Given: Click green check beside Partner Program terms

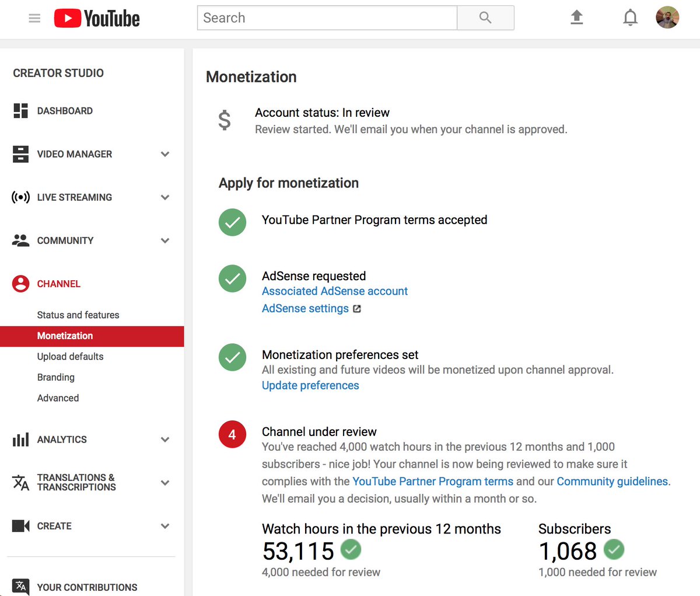Looking at the screenshot, I should coord(232,222).
